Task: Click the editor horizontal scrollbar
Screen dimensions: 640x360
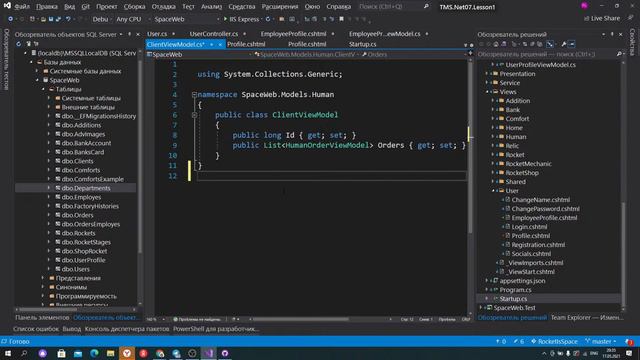Action: pyautogui.click(x=300, y=319)
